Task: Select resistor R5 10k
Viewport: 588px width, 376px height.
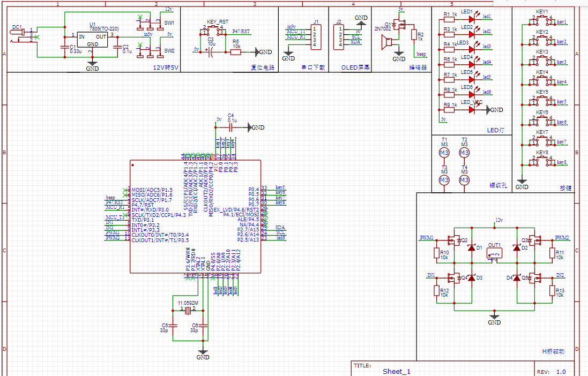Action: tap(235, 52)
